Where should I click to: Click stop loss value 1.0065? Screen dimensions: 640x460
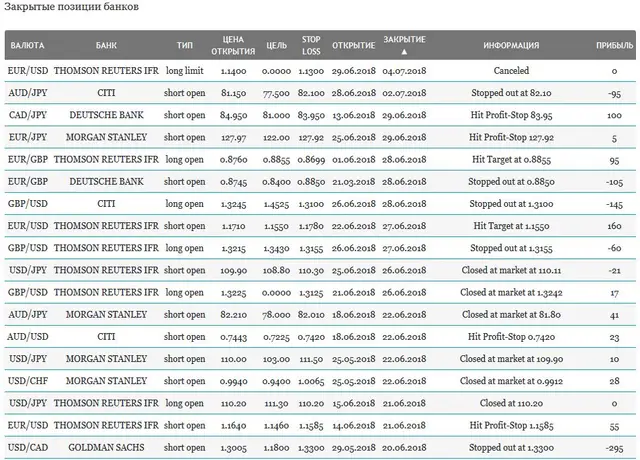click(x=311, y=381)
